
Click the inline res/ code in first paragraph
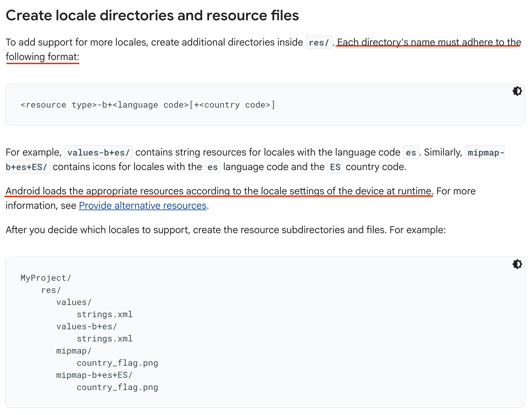tap(319, 43)
